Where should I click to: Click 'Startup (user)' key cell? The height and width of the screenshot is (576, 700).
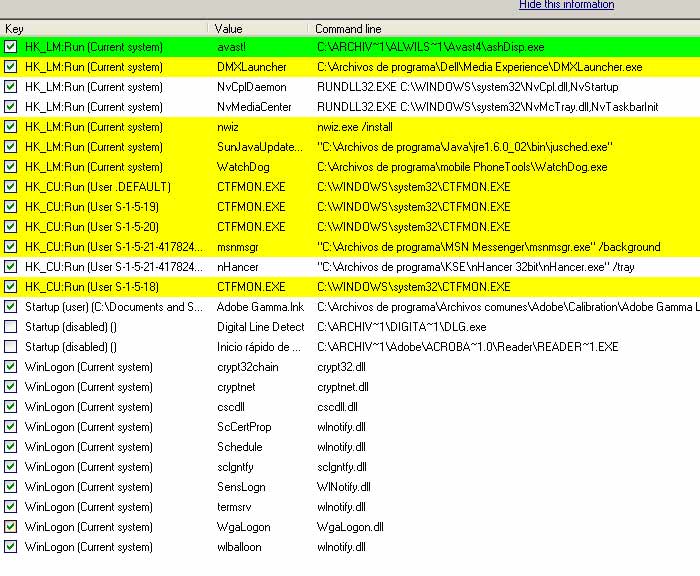click(x=114, y=307)
